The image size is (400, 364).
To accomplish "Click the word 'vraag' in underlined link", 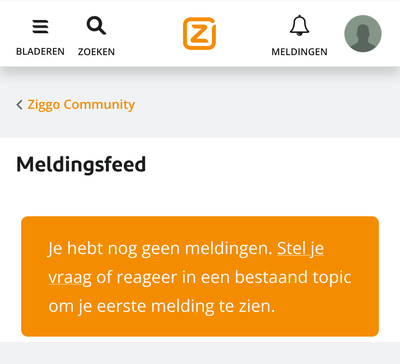I will click(x=70, y=278).
